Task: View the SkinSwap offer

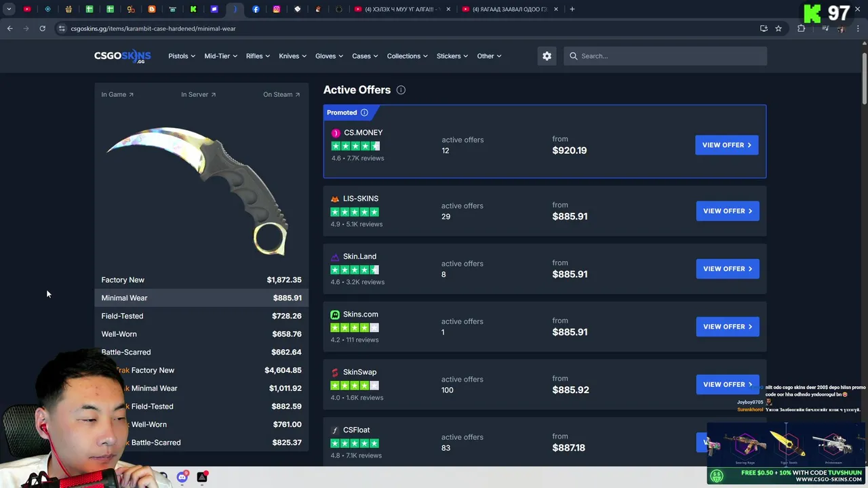Action: 728,384
